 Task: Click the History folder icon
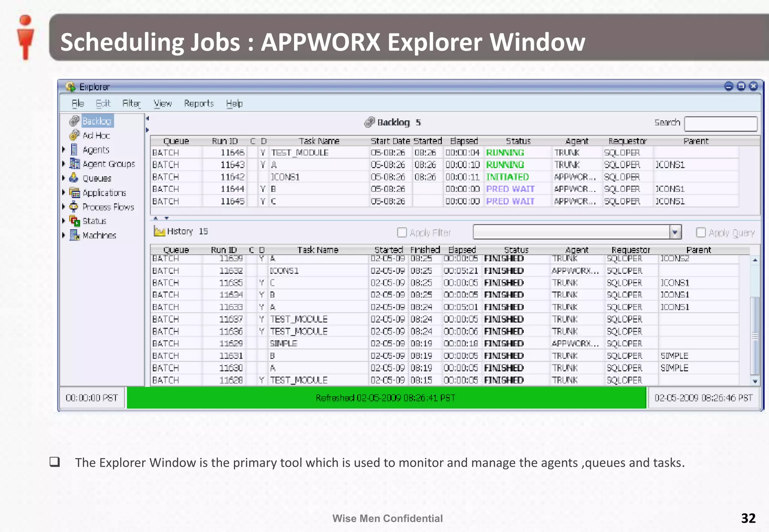(x=160, y=231)
